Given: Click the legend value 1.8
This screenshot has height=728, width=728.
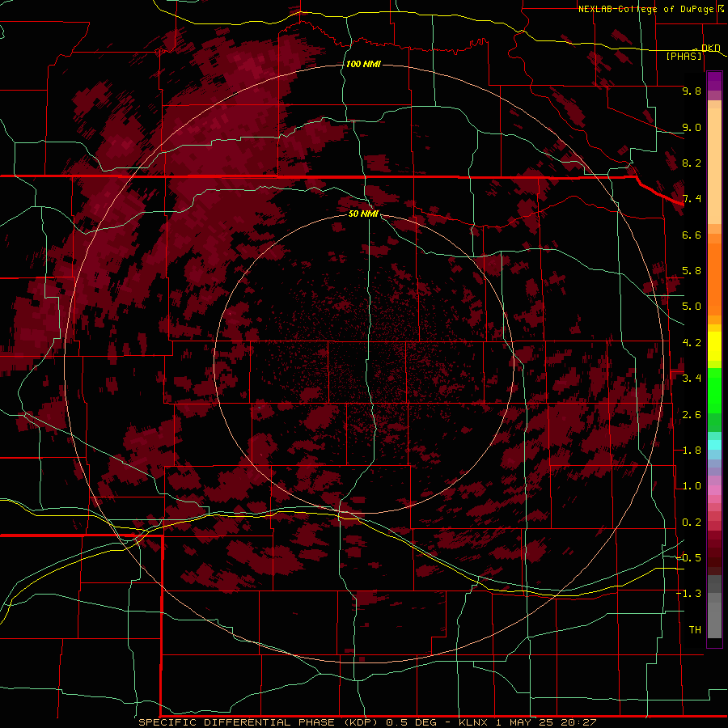Looking at the screenshot, I should [692, 451].
